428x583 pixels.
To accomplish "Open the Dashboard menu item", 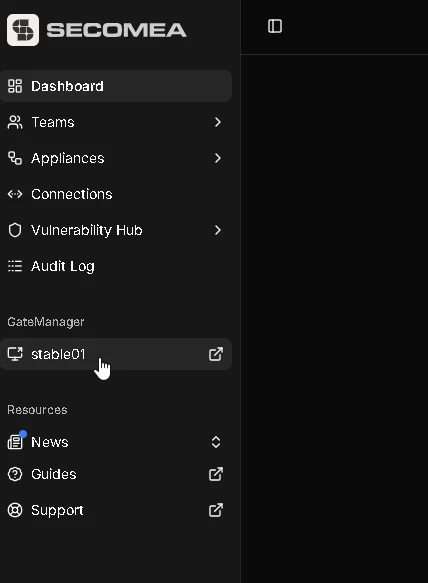I will coord(116,86).
